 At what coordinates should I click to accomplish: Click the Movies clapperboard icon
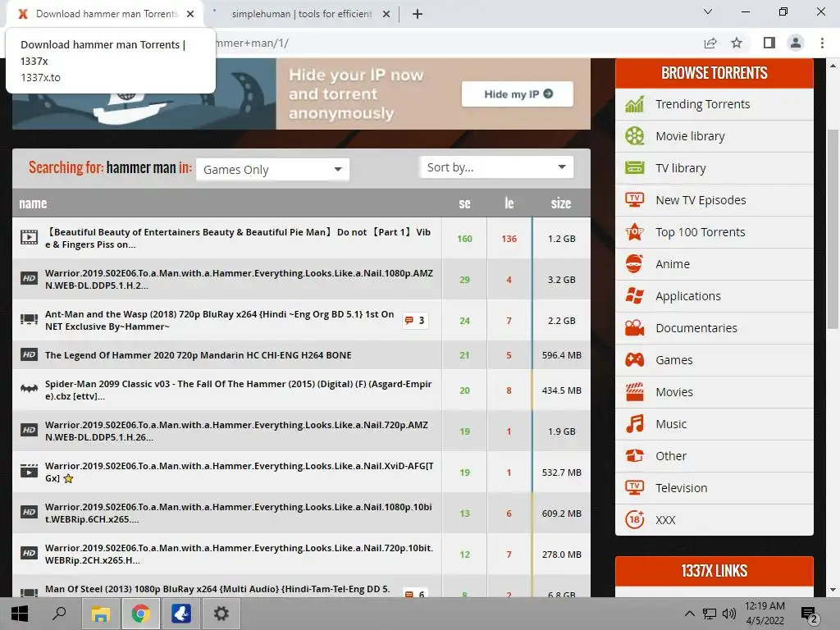click(634, 392)
